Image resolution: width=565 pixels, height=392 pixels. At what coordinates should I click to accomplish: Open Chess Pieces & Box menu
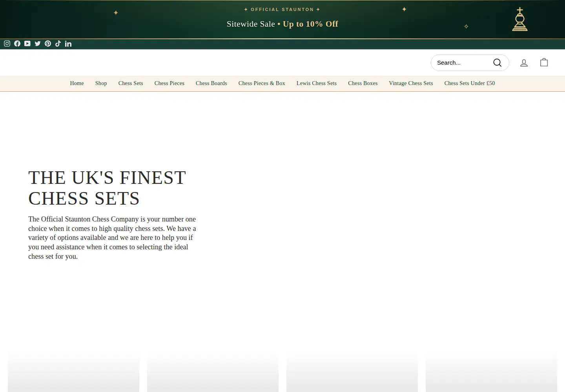[x=262, y=83]
